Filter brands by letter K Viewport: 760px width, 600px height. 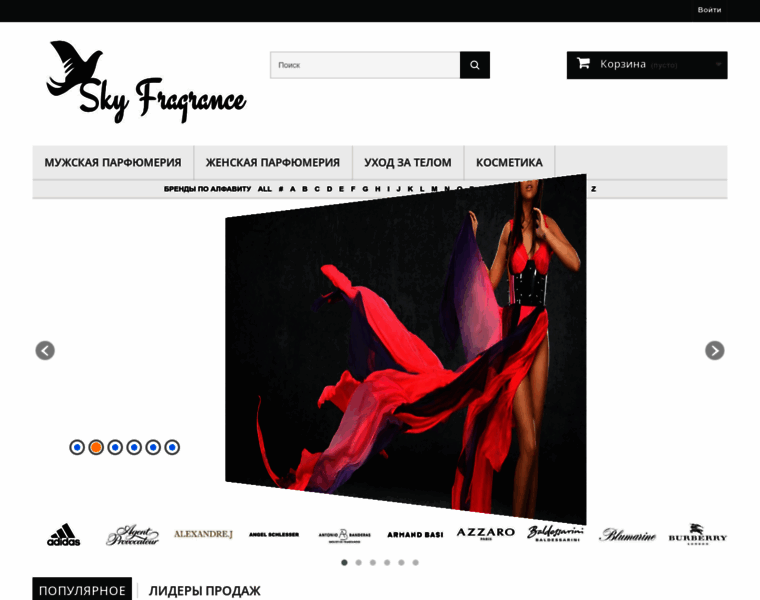tap(410, 189)
